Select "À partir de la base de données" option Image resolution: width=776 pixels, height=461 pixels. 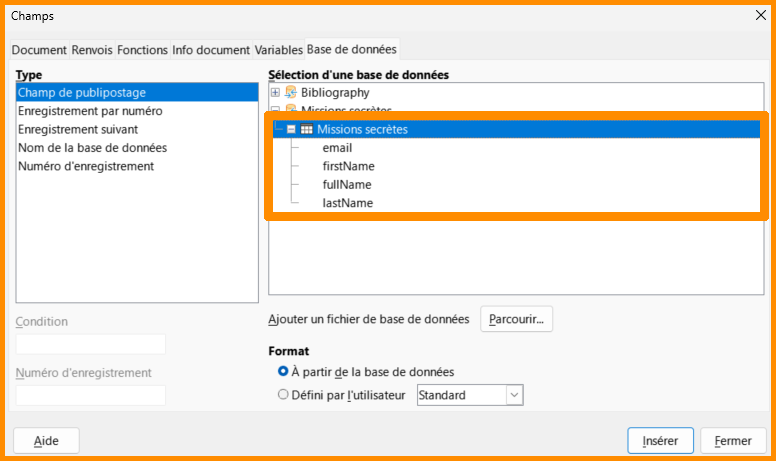(283, 371)
